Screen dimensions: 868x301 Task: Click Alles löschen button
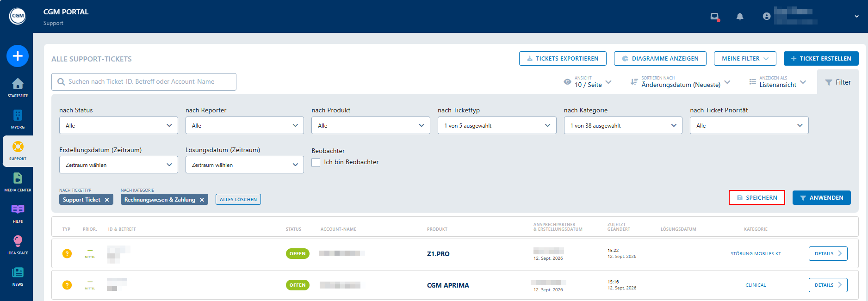click(x=238, y=199)
